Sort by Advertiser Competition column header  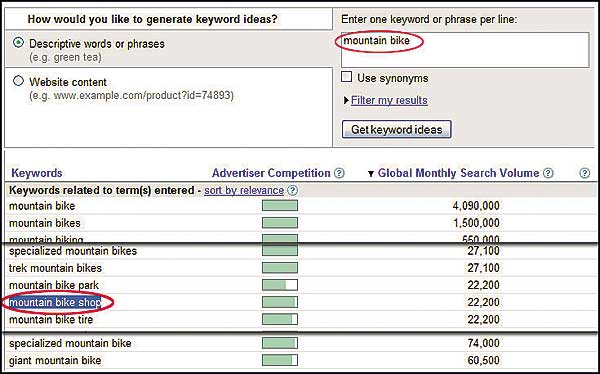271,173
